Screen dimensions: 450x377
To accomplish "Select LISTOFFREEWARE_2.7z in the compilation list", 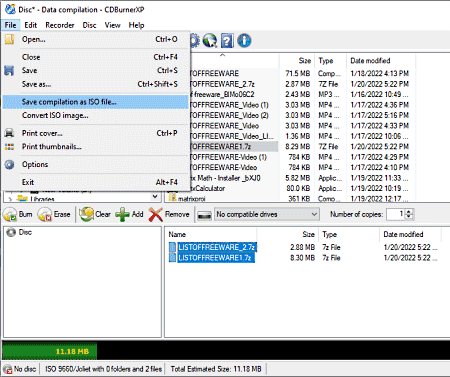I will tap(216, 247).
